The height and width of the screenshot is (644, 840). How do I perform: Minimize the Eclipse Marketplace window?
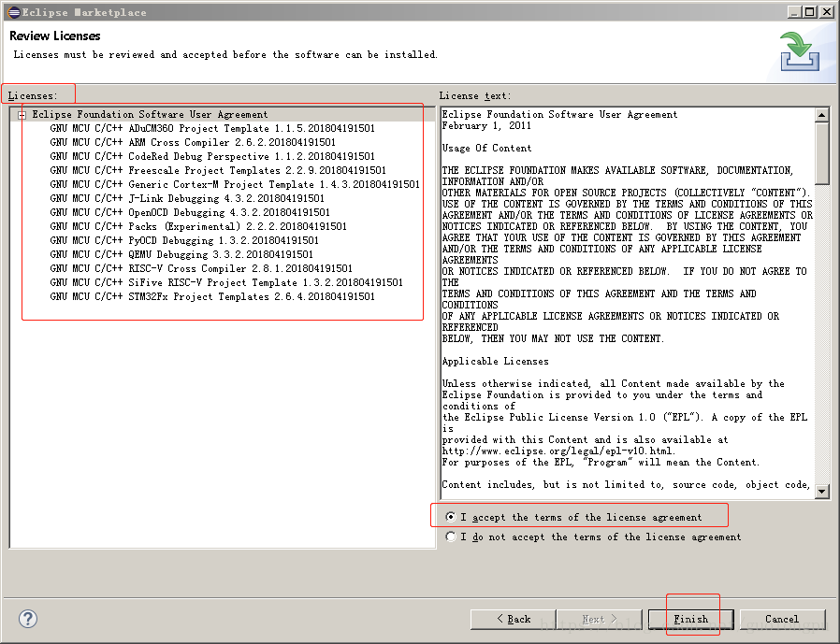tap(795, 12)
